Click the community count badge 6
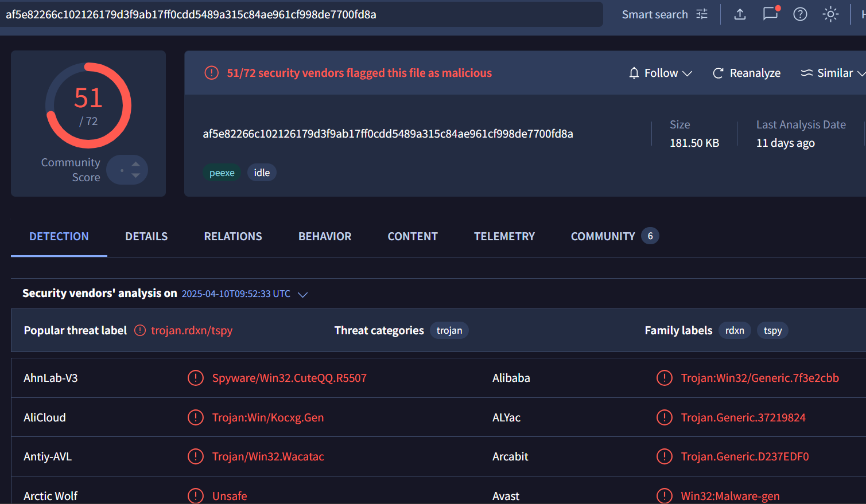Viewport: 866px width, 504px height. point(650,236)
